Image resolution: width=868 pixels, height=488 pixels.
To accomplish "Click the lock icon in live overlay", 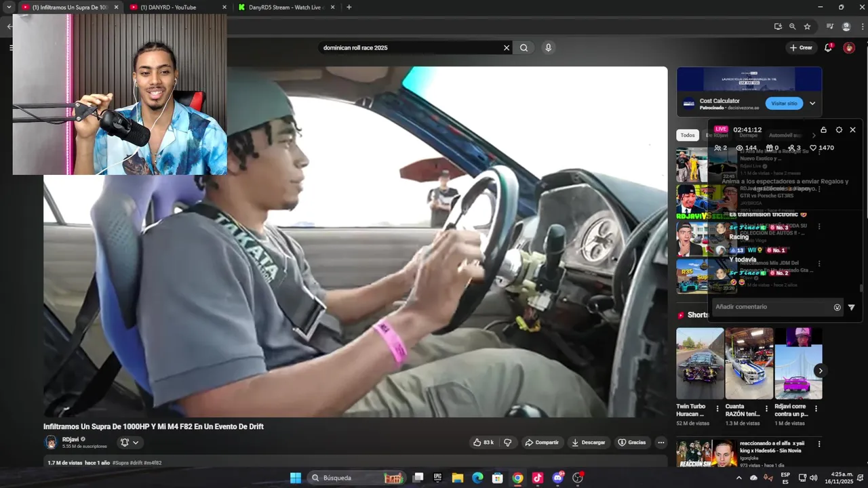I will click(823, 129).
